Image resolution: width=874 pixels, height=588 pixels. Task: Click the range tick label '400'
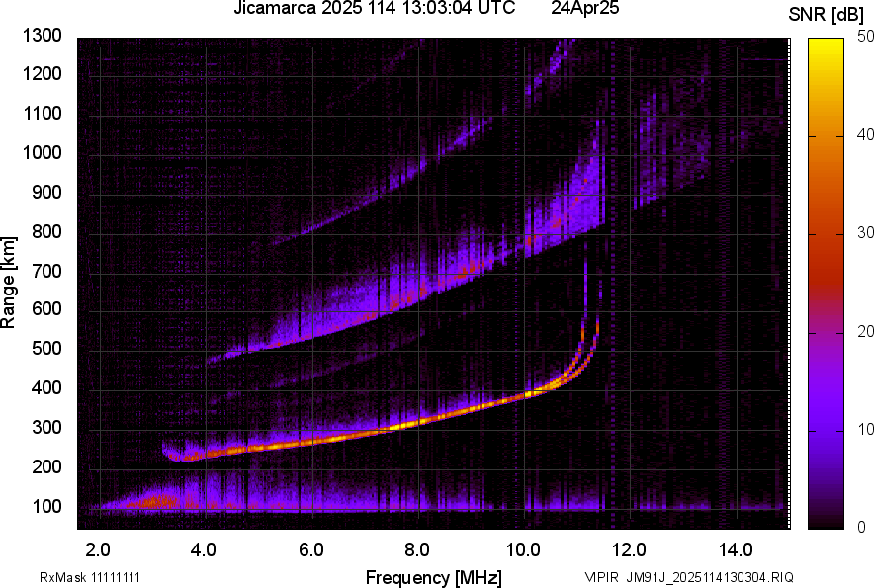46,388
